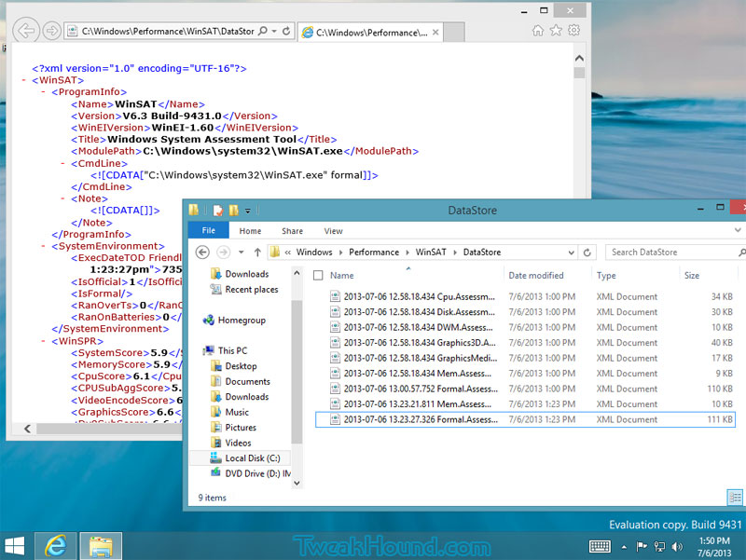
Task: Click IE vertical scrollbar up arrow
Action: pos(579,58)
